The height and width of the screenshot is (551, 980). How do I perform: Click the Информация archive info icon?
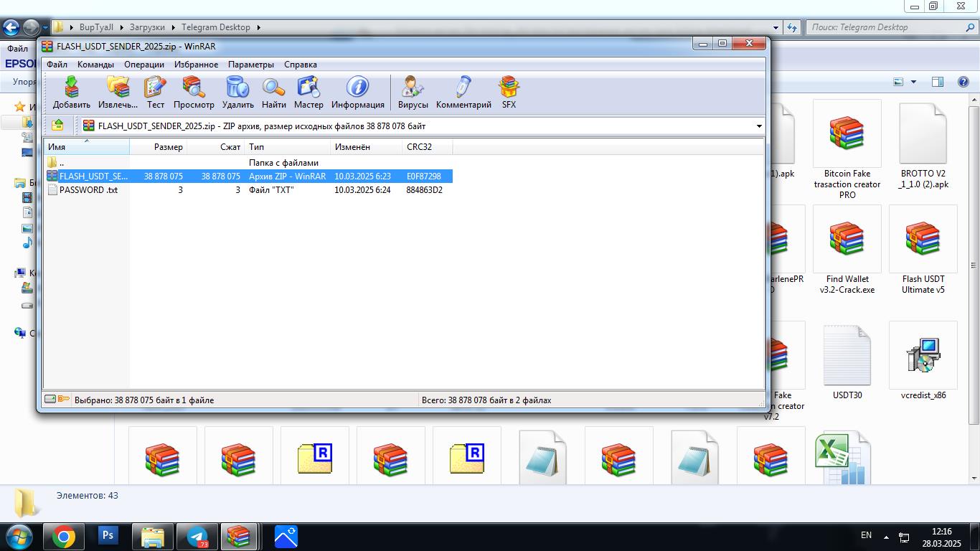point(357,92)
